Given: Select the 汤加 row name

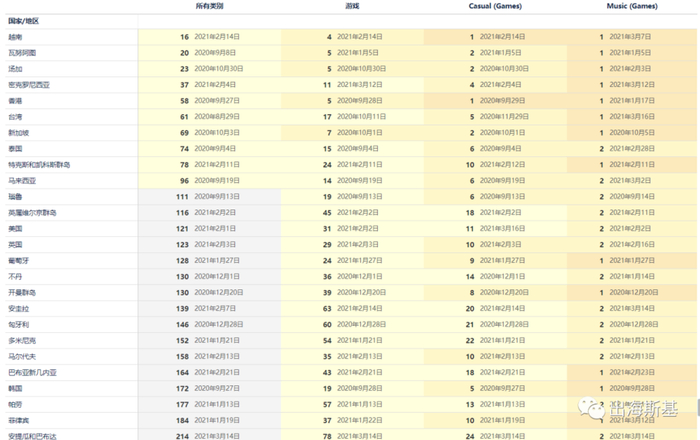Looking at the screenshot, I should [x=15, y=69].
